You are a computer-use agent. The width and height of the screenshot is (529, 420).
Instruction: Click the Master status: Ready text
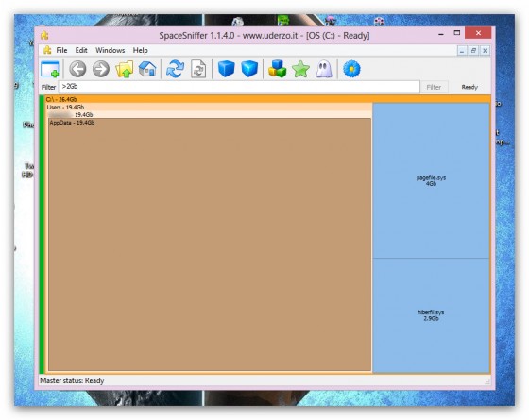pos(72,380)
